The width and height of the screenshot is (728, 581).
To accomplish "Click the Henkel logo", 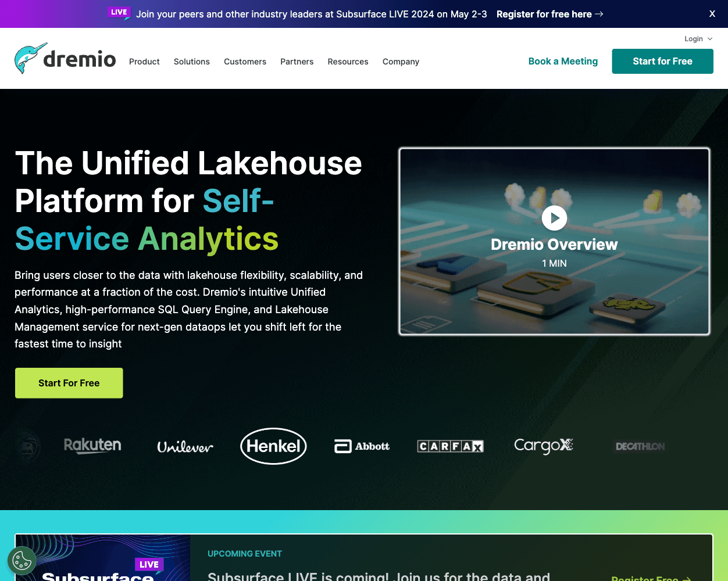I will (273, 446).
